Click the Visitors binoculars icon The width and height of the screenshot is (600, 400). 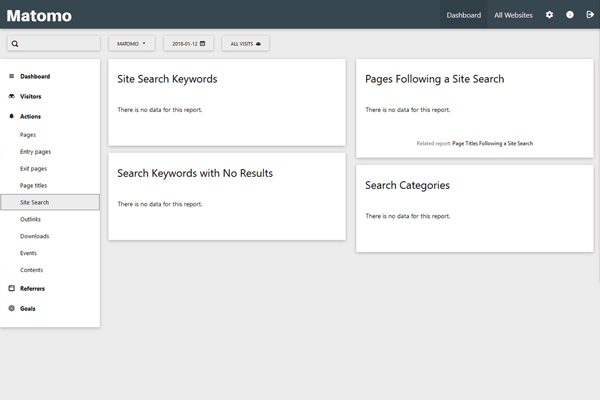pyautogui.click(x=11, y=97)
